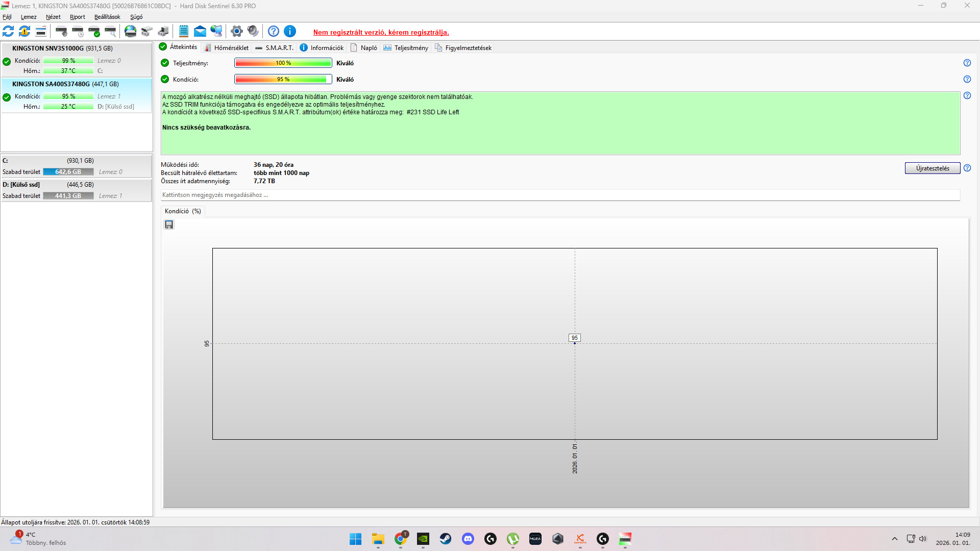The image size is (980, 551).
Task: Click the refresh disks toolbar icon
Action: pos(8,32)
